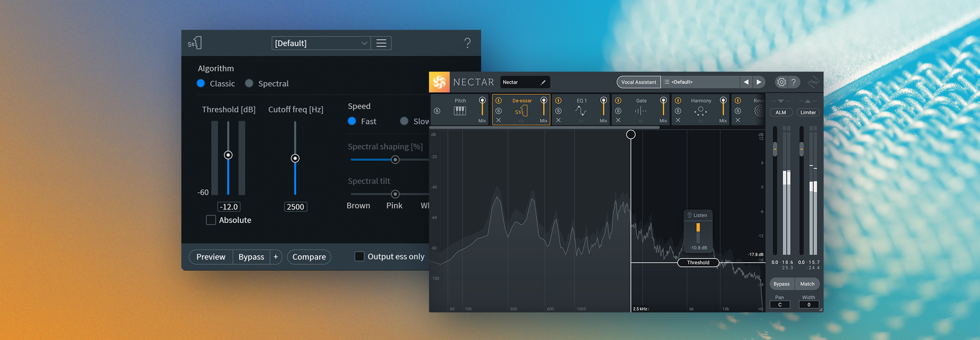Click the Compare button

coord(309,257)
